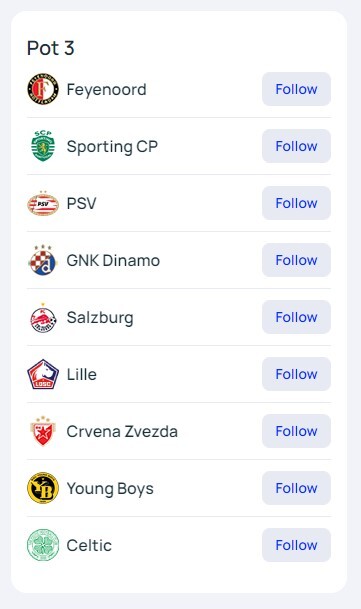Click the Celtic clover crest
The width and height of the screenshot is (361, 609).
coord(43,545)
